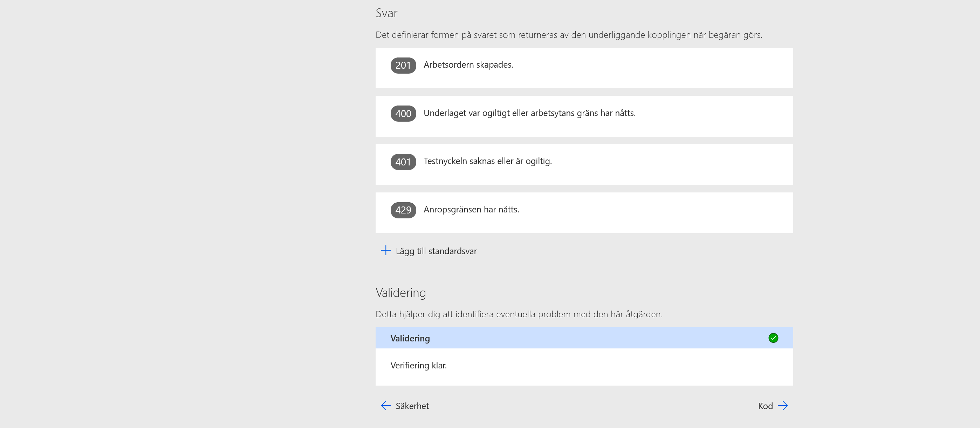This screenshot has height=428, width=980.
Task: Click the bold Validering header bar label
Action: pyautogui.click(x=410, y=338)
